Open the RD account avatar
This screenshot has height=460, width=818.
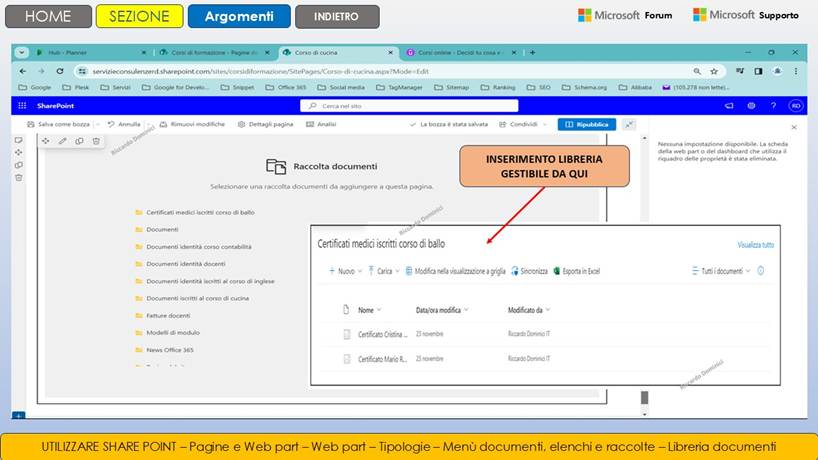[x=796, y=106]
